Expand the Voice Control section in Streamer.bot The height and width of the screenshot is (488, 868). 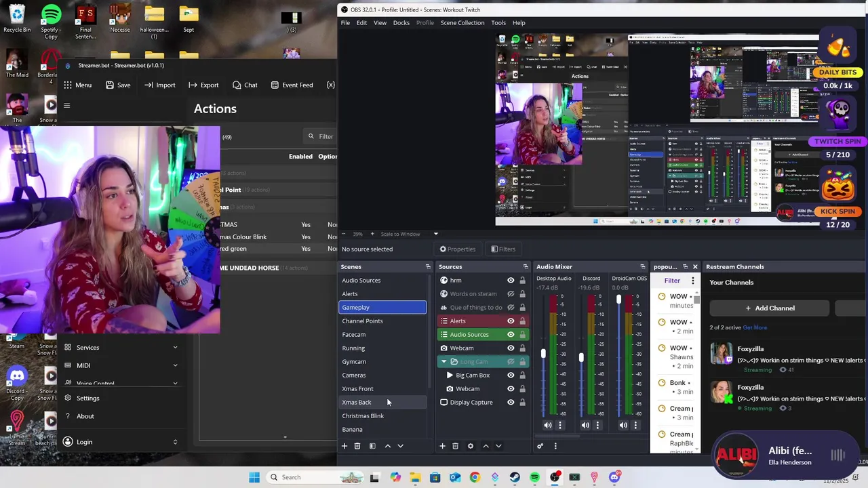[175, 383]
